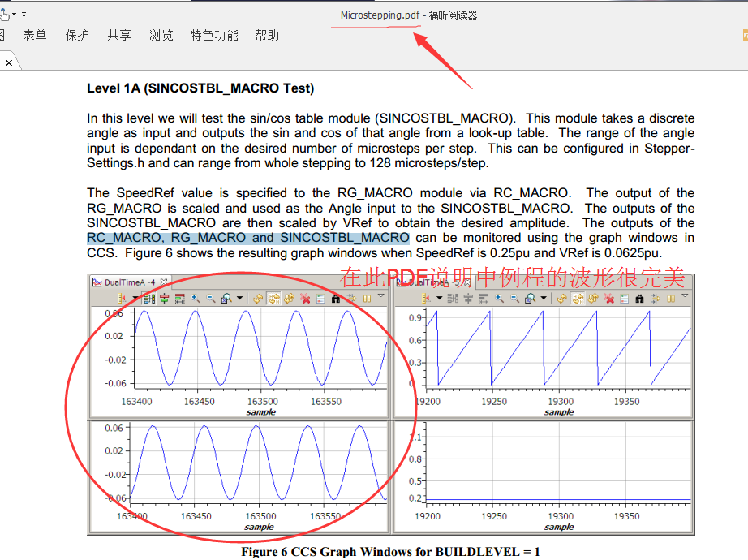Click the flat line graph in lower right
This screenshot has width=748, height=560.
558,463
